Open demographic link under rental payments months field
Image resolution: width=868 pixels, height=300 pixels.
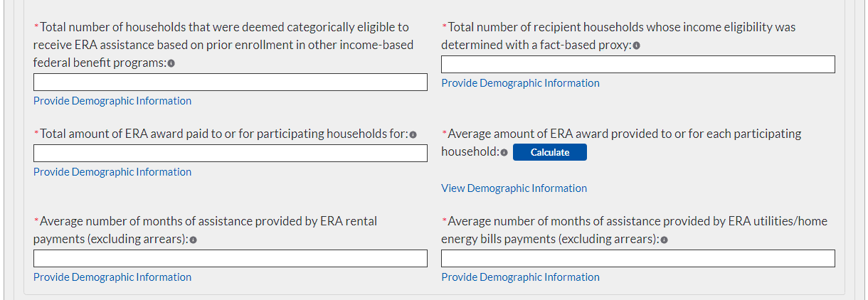112,277
